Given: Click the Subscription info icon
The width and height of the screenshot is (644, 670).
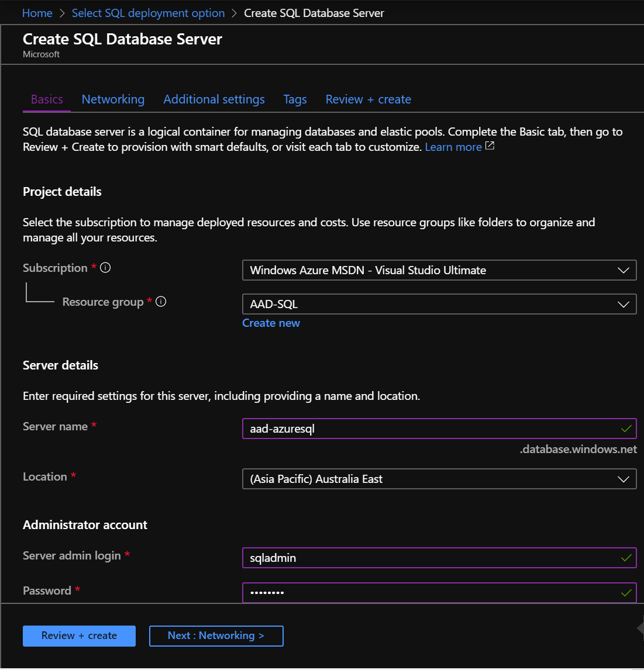Looking at the screenshot, I should (105, 267).
